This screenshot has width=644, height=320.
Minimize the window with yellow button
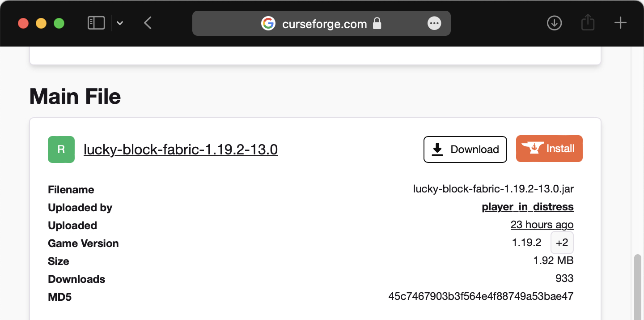[41, 23]
